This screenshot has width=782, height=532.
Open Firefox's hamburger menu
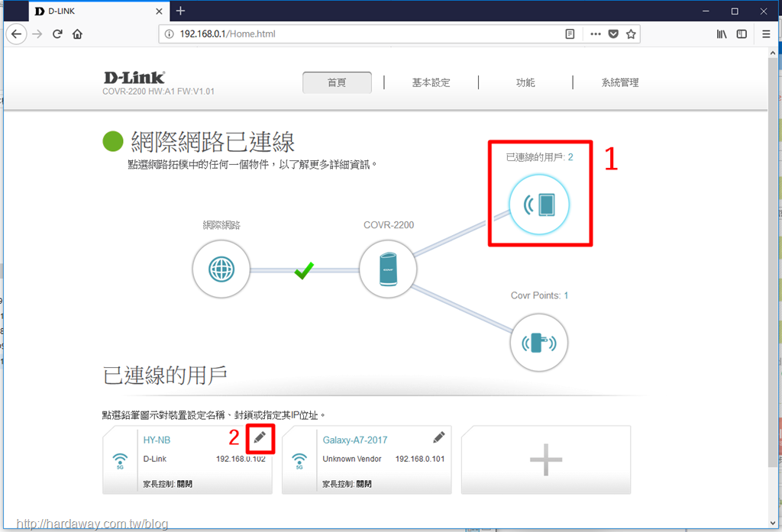pyautogui.click(x=765, y=34)
